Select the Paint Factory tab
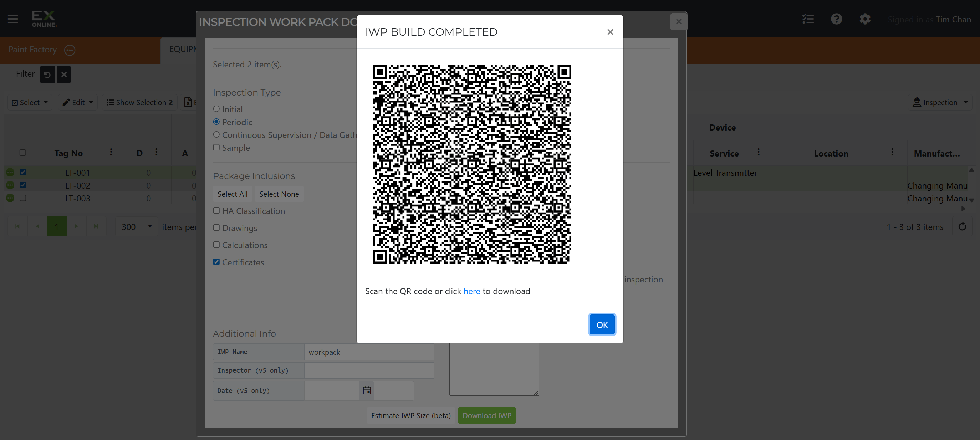The image size is (980, 440). pyautogui.click(x=33, y=50)
